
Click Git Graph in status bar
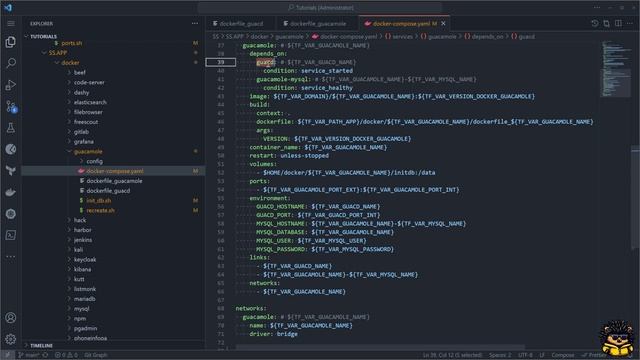(x=96, y=355)
